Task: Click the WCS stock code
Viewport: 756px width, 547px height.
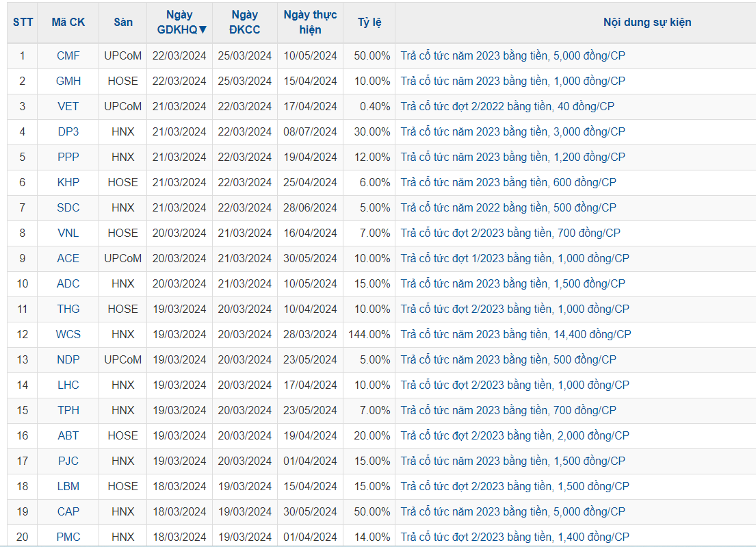Action: coord(68,334)
